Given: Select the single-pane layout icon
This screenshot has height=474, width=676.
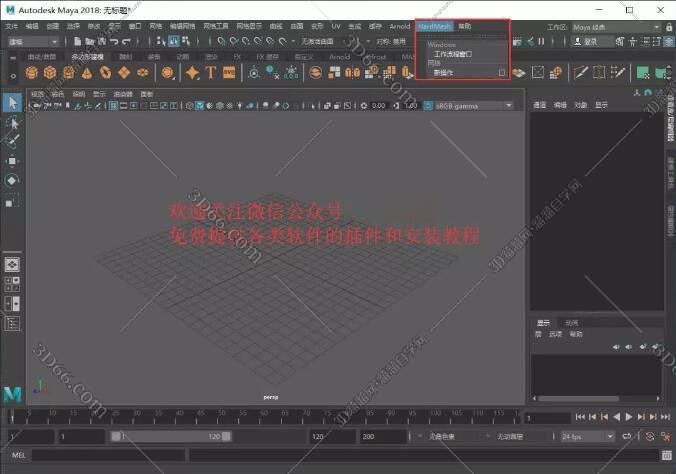Looking at the screenshot, I should tap(12, 264).
